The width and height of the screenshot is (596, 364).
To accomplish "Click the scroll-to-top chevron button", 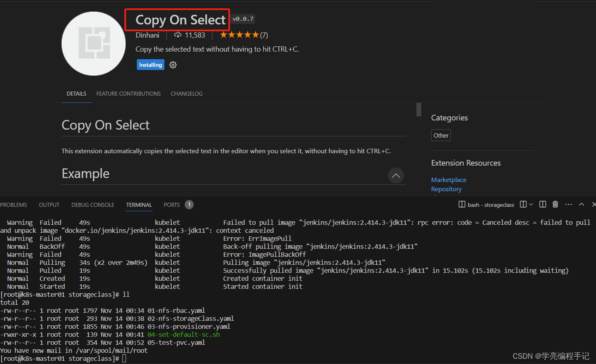I will tap(396, 176).
